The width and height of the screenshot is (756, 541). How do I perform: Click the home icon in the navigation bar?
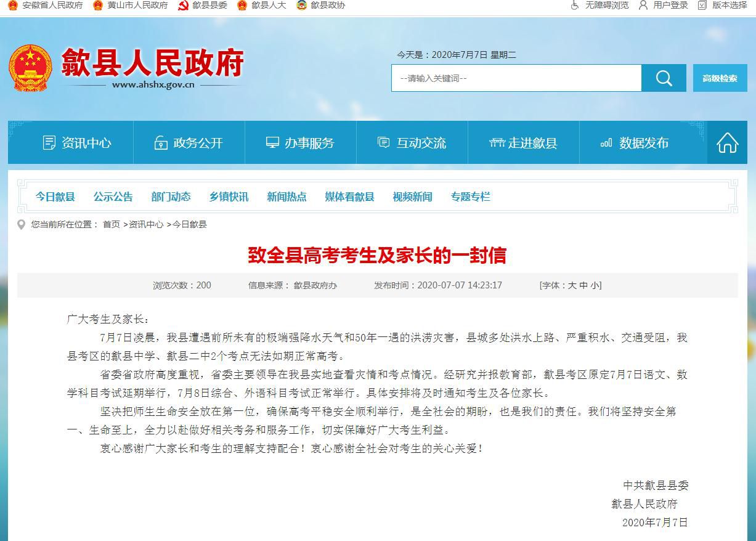[728, 142]
